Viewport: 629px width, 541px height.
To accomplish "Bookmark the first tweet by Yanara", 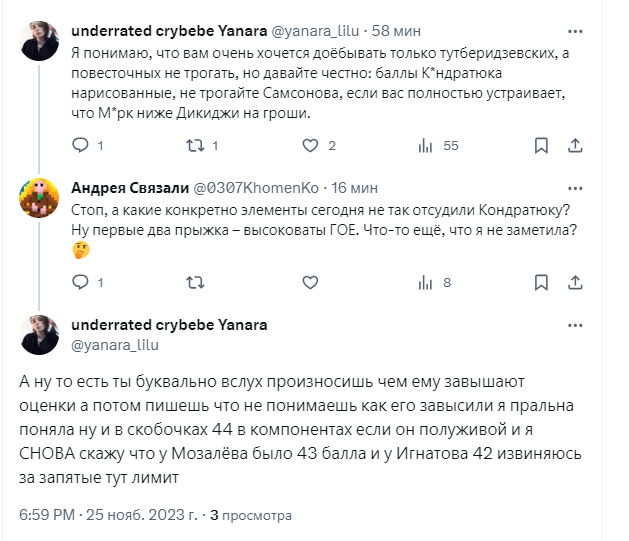I will click(x=541, y=146).
